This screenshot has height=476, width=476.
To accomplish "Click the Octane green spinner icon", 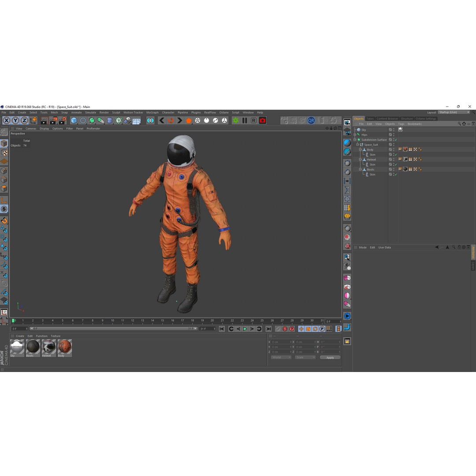I will tap(235, 120).
